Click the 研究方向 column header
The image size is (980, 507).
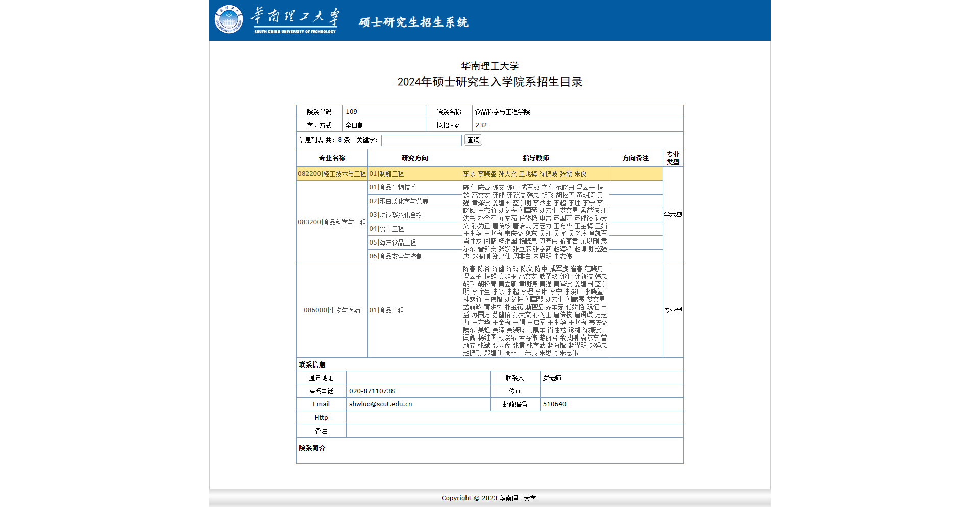click(414, 158)
